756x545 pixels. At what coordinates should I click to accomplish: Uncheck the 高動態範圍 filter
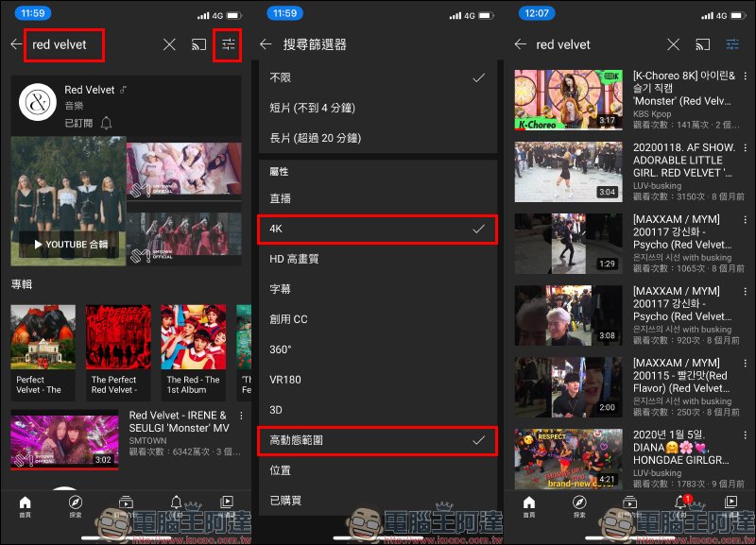tap(377, 440)
